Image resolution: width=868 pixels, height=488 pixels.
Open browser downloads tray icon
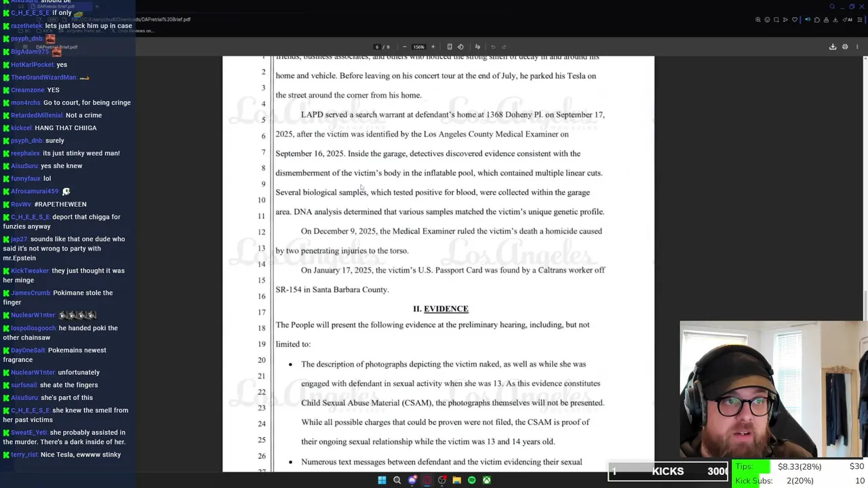[835, 20]
